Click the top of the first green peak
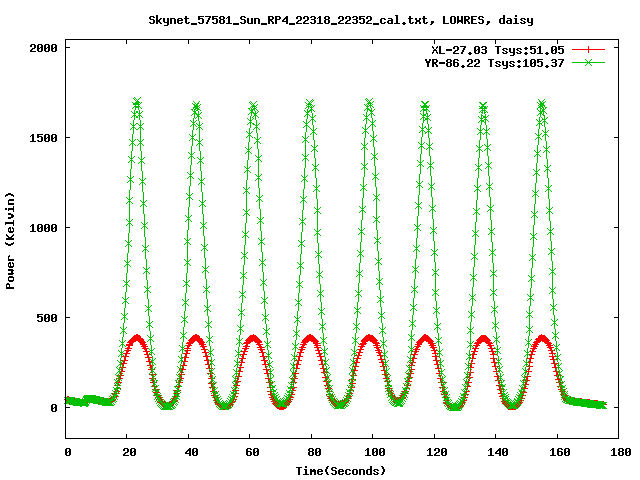Screen dimensions: 640x480 pos(137,101)
